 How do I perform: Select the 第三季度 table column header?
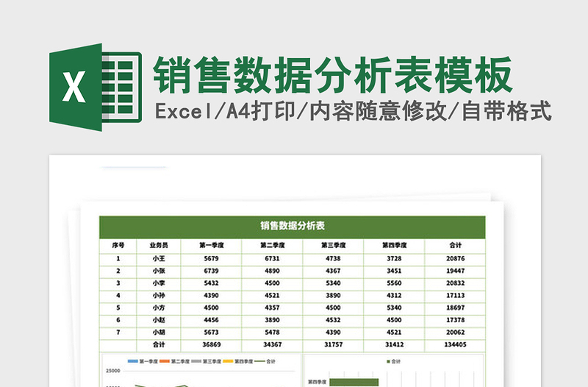pos(334,246)
